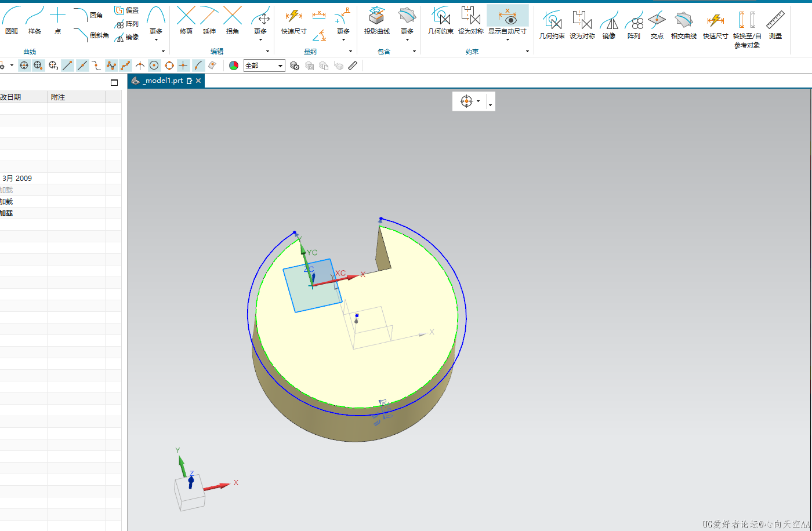
Task: Click 阵列 beside 交点 in right group
Action: [634, 26]
